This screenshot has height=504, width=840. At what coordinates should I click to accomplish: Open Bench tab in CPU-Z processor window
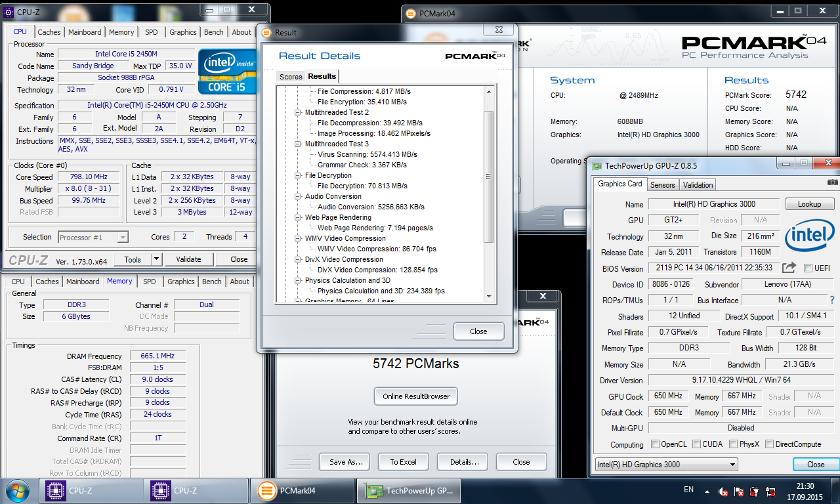(214, 32)
